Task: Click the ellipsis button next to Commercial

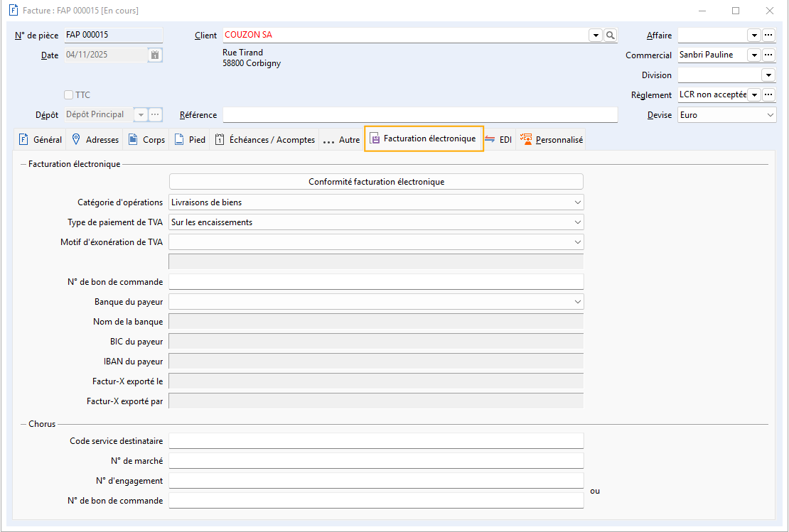Action: click(x=768, y=55)
